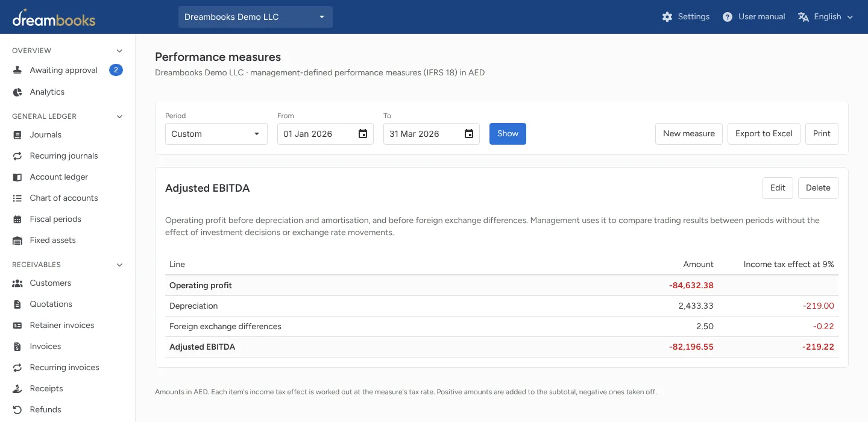Click the Performance measures page heading

(x=218, y=57)
